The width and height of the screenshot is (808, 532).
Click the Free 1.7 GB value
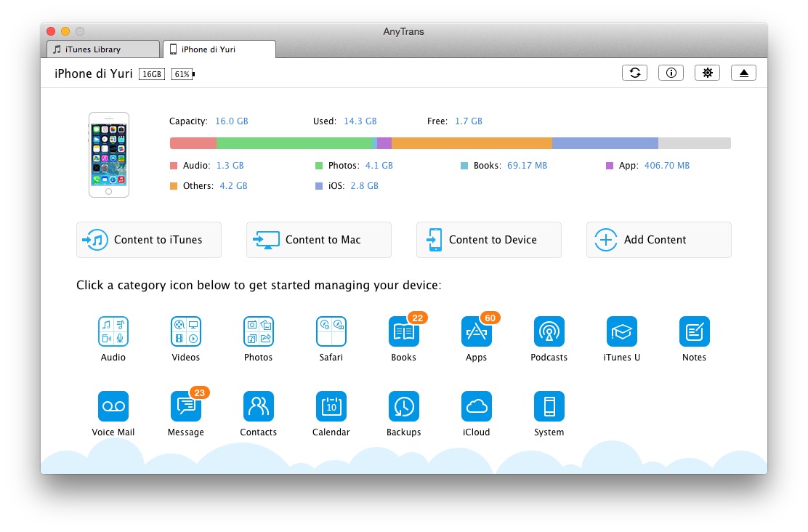coord(469,121)
